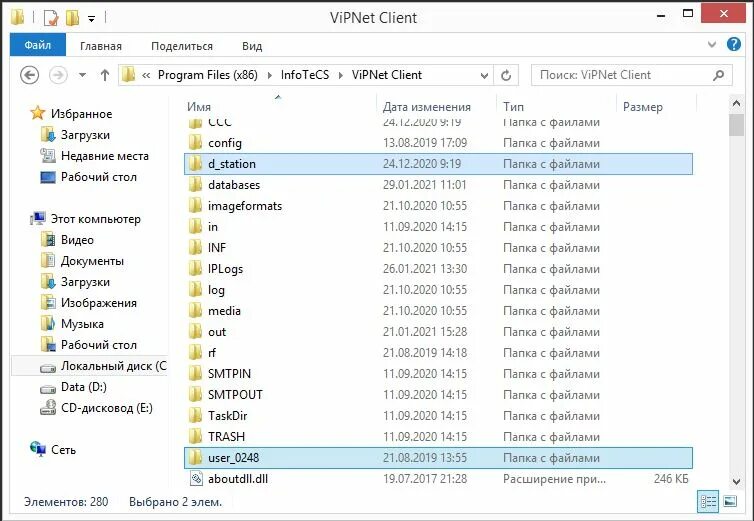The width and height of the screenshot is (754, 521).
Task: Open Недавние места in navigation pane
Action: pos(104,156)
